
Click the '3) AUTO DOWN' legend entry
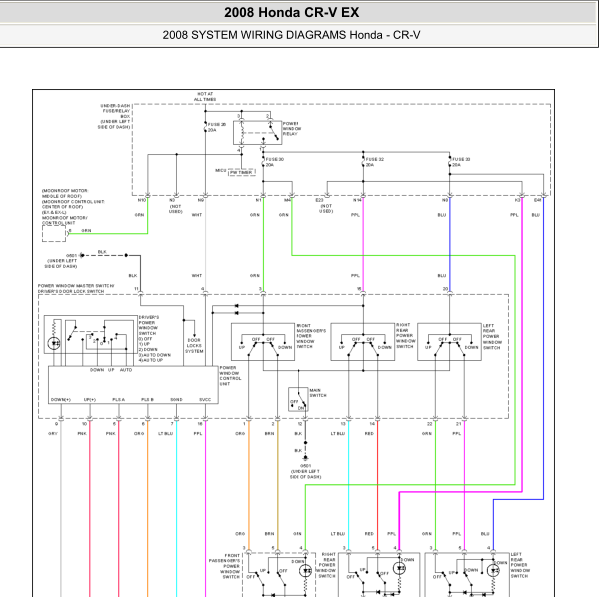pos(155,355)
